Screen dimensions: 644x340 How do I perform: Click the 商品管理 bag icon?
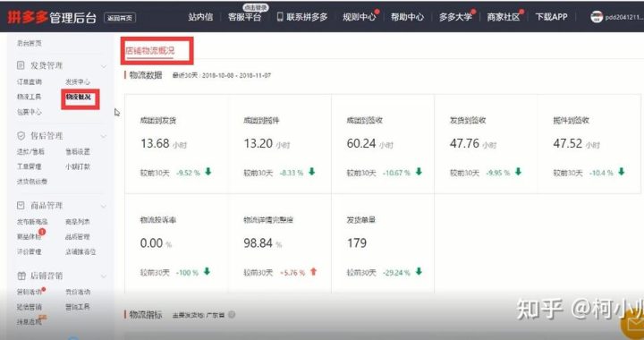point(21,205)
